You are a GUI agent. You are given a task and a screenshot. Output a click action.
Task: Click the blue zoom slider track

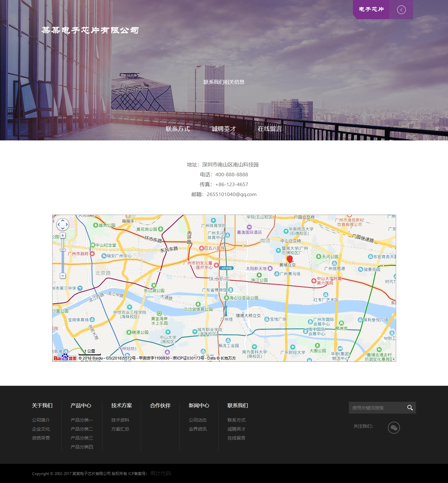tap(63, 262)
